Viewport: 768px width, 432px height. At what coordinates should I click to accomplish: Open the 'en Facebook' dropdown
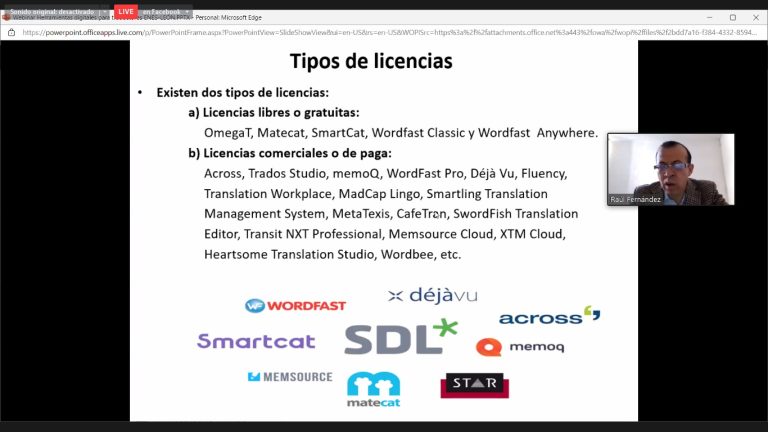click(x=164, y=11)
